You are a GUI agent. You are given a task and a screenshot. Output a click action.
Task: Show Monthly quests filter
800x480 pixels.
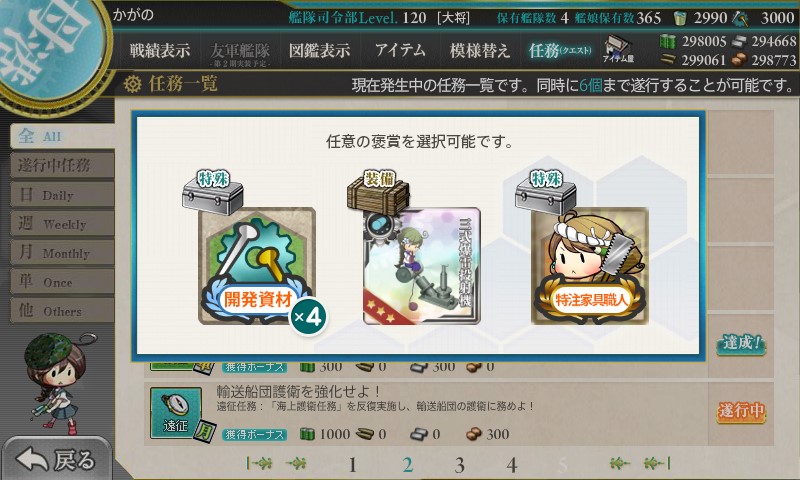point(62,253)
